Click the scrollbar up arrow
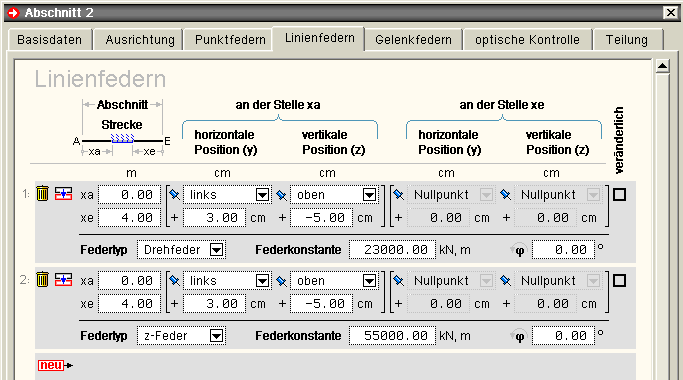The width and height of the screenshot is (683, 380). click(663, 67)
